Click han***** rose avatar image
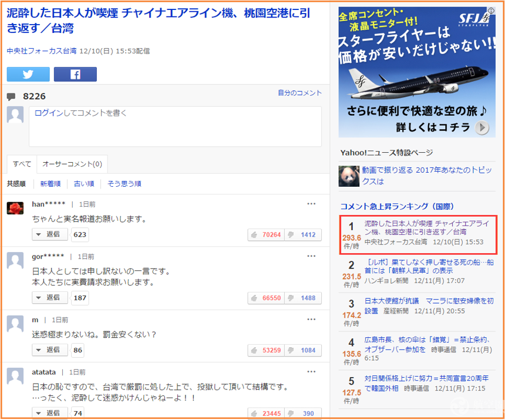The image size is (505, 420). coord(15,208)
